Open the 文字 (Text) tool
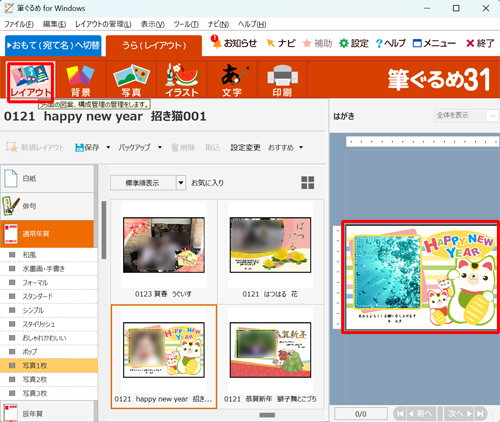 [x=232, y=80]
